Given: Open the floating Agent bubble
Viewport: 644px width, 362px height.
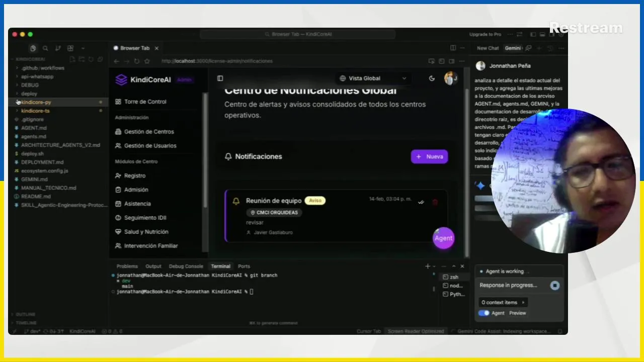Looking at the screenshot, I should pyautogui.click(x=443, y=238).
